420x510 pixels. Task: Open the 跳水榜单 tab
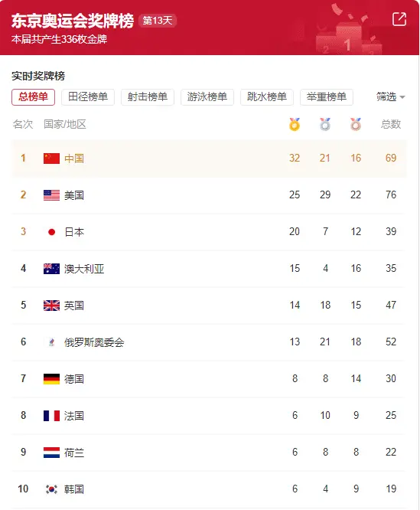(267, 97)
